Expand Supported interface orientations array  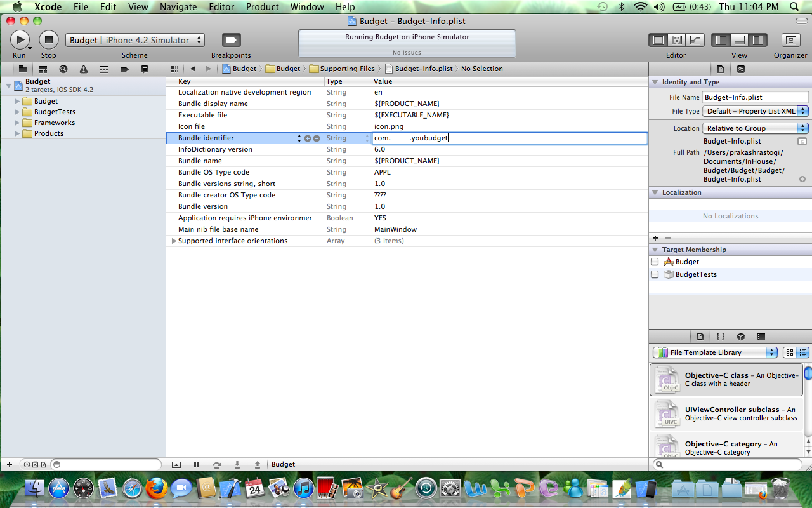[174, 241]
